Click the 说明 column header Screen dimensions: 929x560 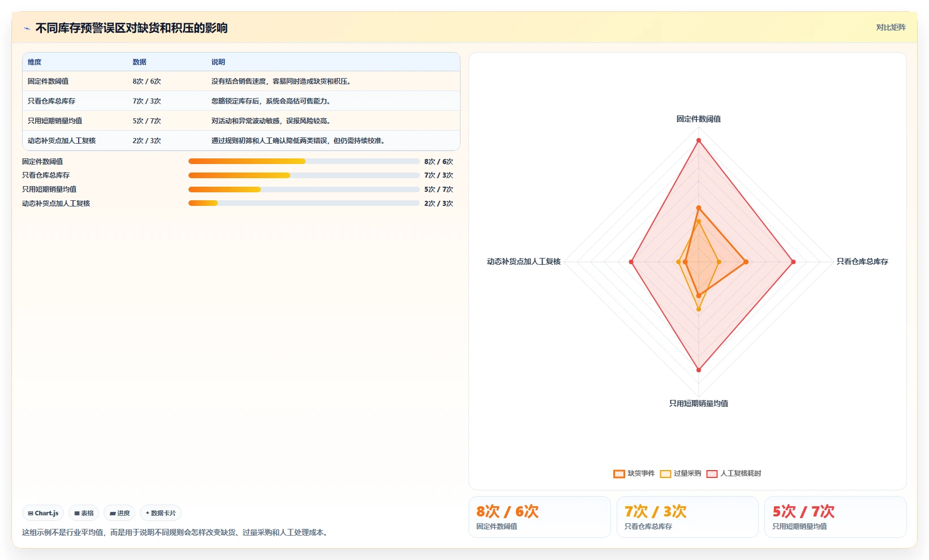click(x=218, y=62)
